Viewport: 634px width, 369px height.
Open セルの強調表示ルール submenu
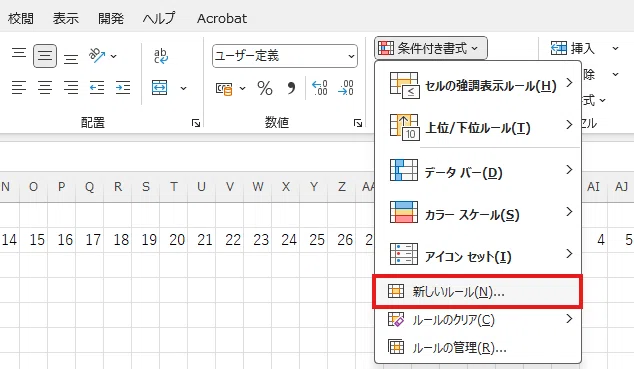click(478, 85)
